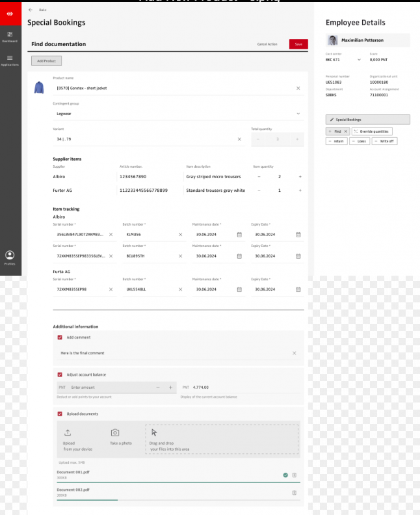Open the Cost center BKC 671 dropdown
The height and width of the screenshot is (515, 420).
358,60
